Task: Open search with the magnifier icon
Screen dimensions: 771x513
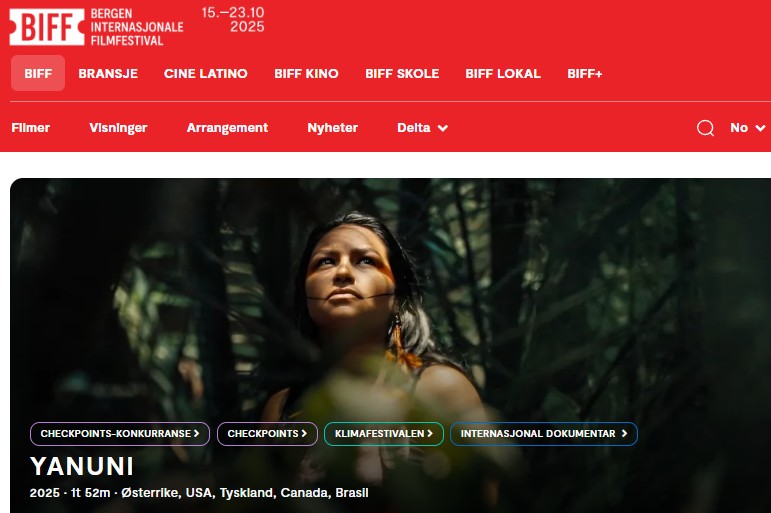Action: 705,128
